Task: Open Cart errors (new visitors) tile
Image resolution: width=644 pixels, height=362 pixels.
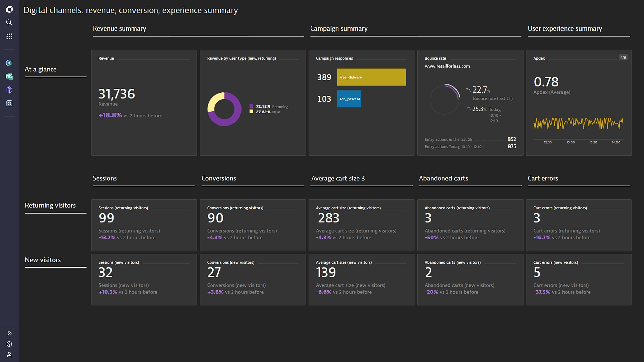Action: (x=579, y=280)
